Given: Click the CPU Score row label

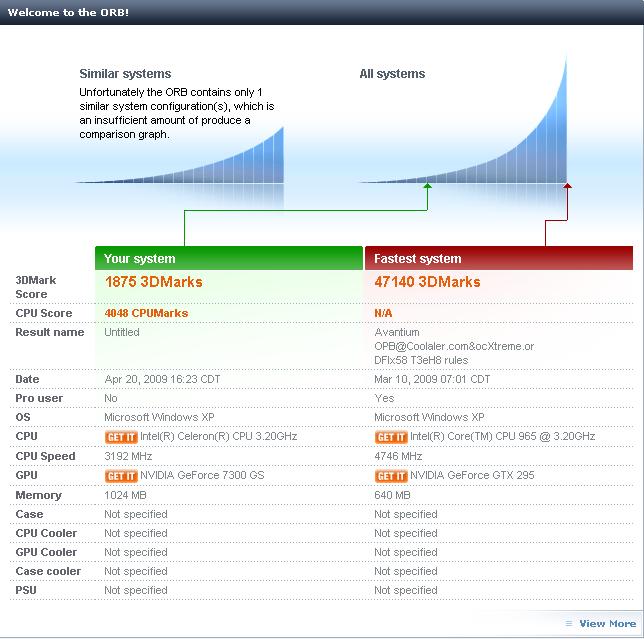Looking at the screenshot, I should click(x=44, y=313).
